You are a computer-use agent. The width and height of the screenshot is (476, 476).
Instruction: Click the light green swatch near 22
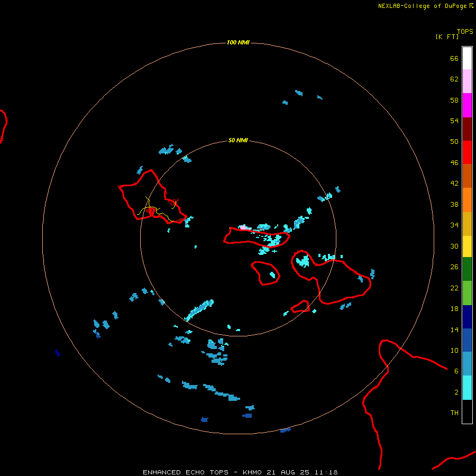467,293
